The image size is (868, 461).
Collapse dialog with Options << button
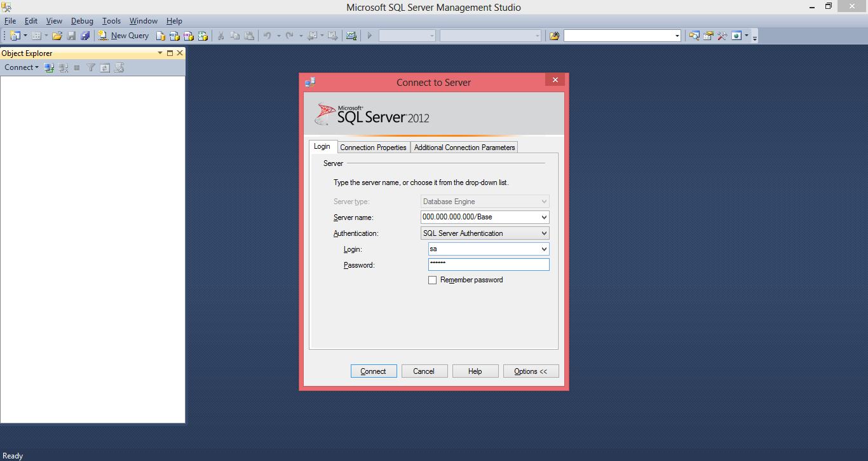coord(531,371)
